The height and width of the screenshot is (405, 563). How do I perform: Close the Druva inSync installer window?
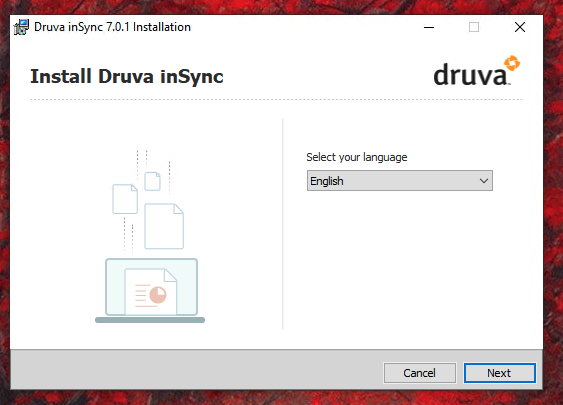coord(520,27)
